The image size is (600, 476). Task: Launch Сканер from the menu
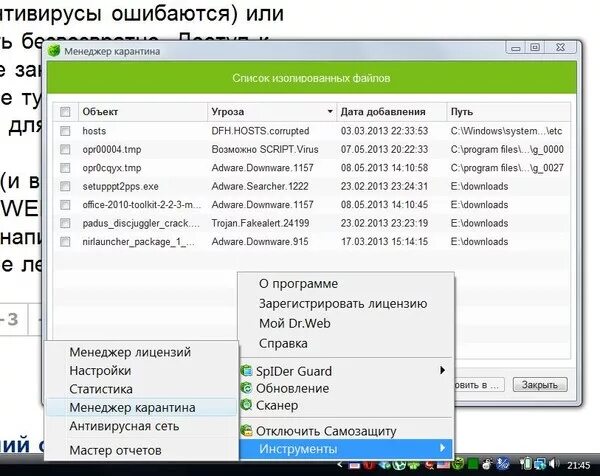pyautogui.click(x=277, y=405)
